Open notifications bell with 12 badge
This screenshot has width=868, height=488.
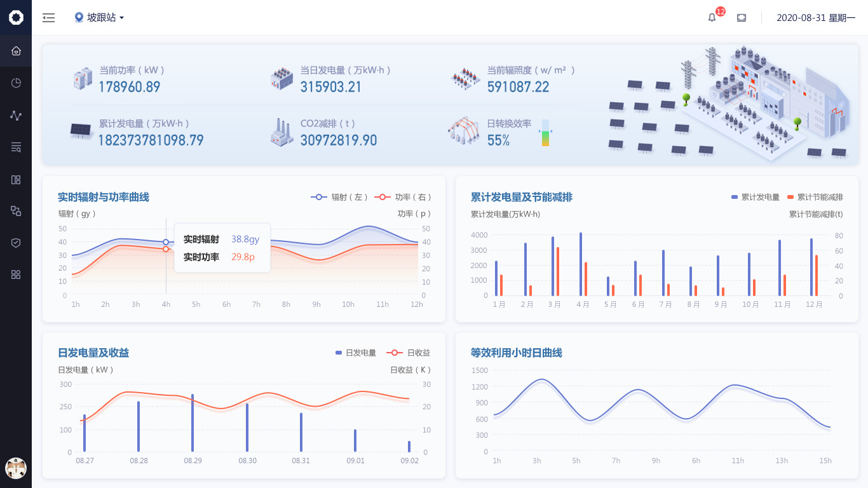pyautogui.click(x=712, y=18)
